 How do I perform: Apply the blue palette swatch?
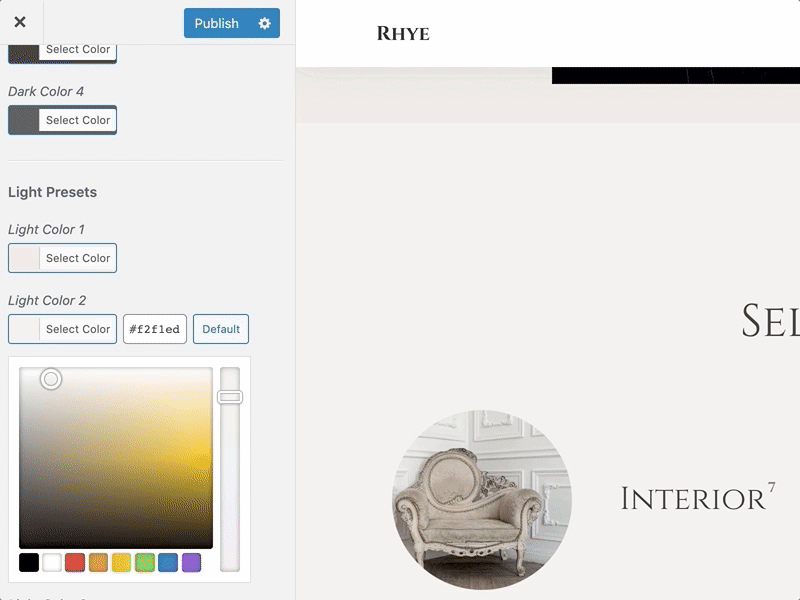[168, 562]
